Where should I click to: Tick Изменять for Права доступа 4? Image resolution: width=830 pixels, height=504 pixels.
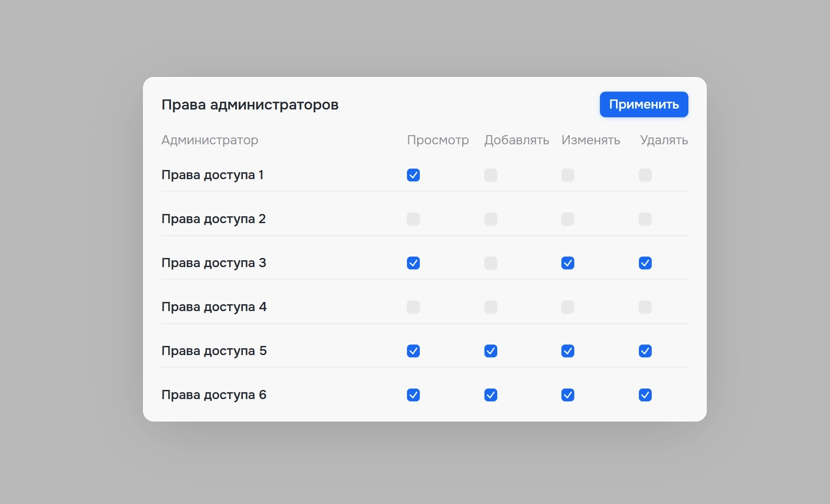click(568, 307)
